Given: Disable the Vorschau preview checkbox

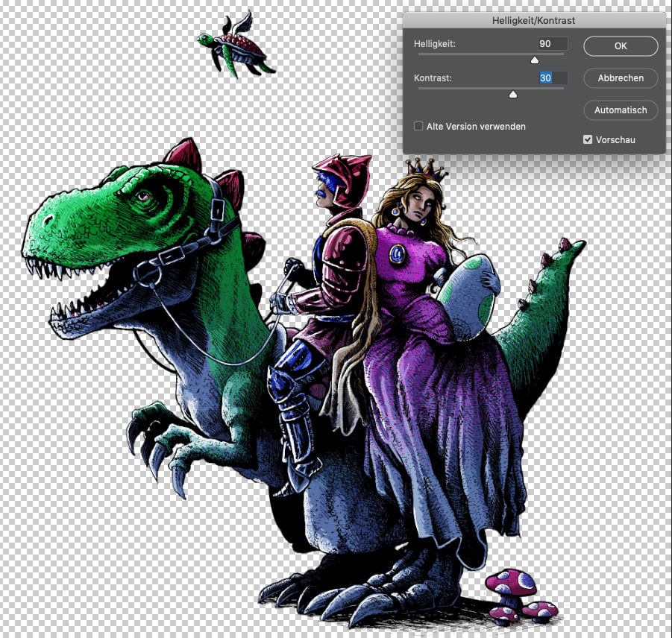Looking at the screenshot, I should [588, 139].
